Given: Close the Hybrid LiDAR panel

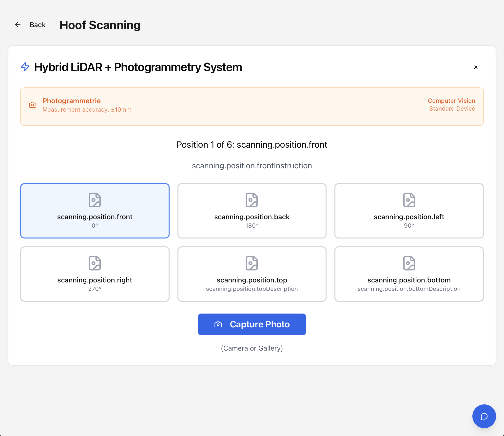Looking at the screenshot, I should pyautogui.click(x=476, y=67).
